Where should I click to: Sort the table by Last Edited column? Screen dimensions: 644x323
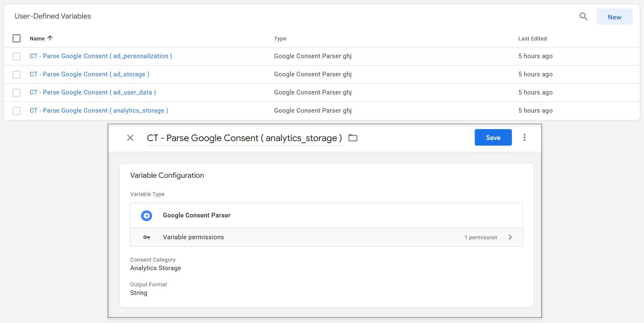point(532,39)
